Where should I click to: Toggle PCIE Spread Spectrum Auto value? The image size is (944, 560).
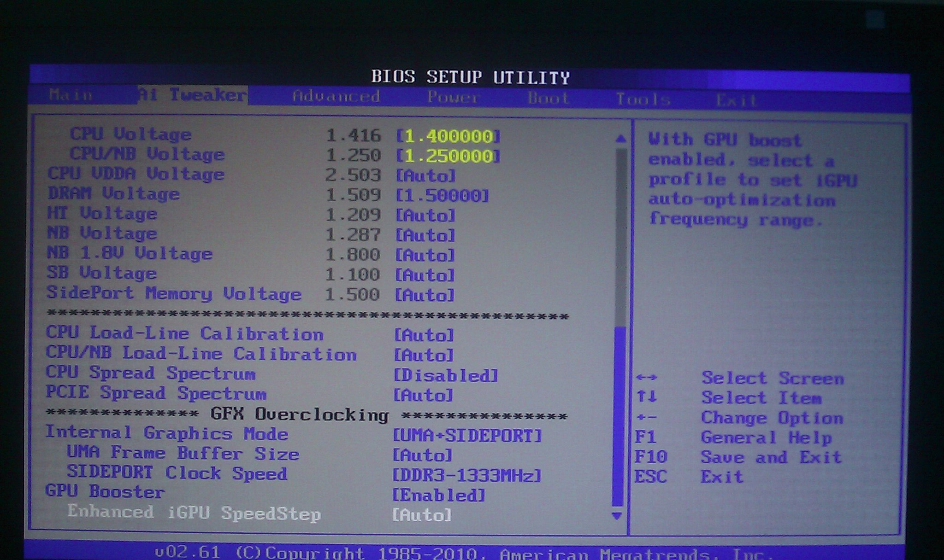[x=423, y=396]
